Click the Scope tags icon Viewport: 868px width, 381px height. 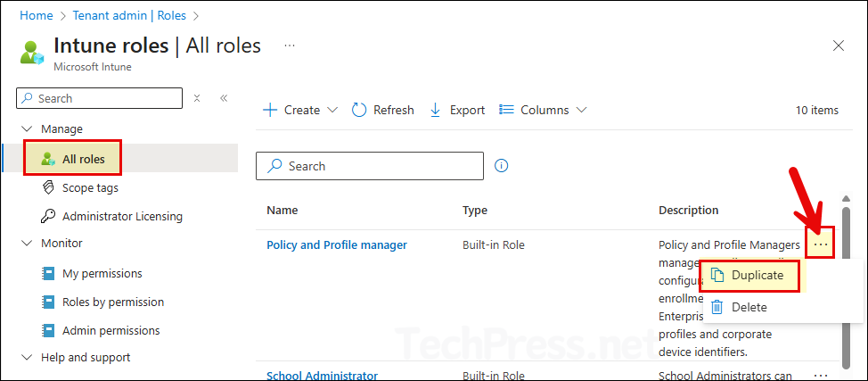[x=48, y=187]
